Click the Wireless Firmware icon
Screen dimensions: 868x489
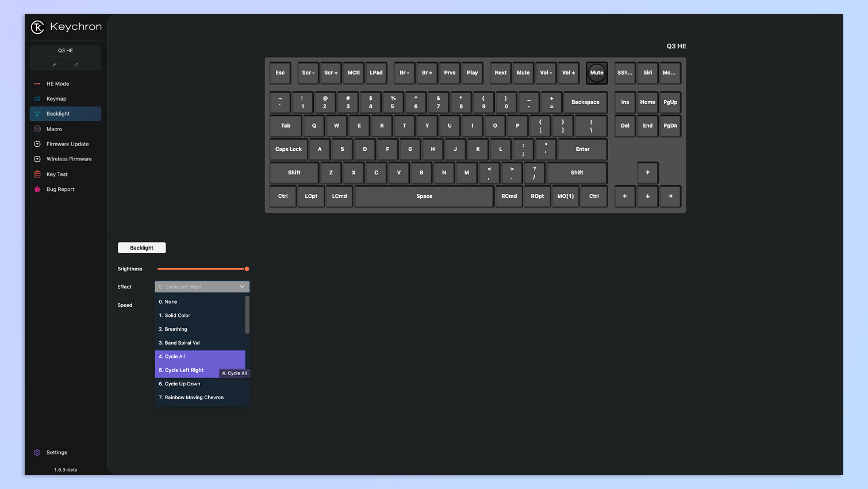pos(37,159)
